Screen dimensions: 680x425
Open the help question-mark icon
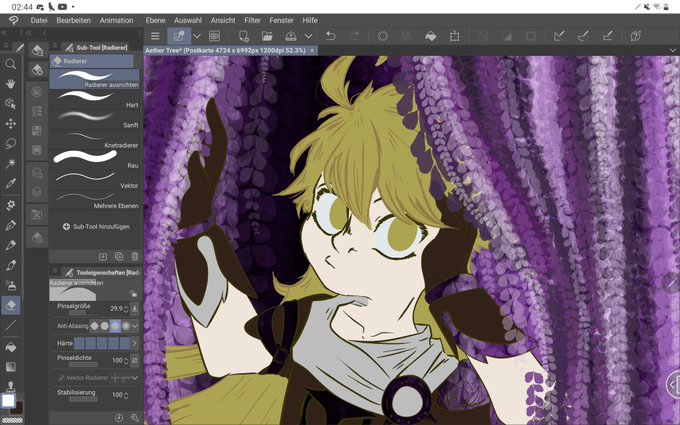point(636,36)
